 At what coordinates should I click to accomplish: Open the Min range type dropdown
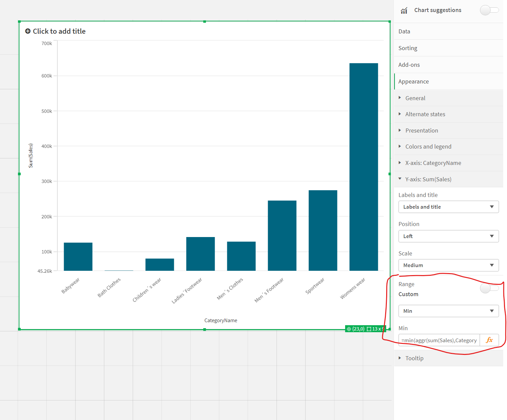click(448, 311)
